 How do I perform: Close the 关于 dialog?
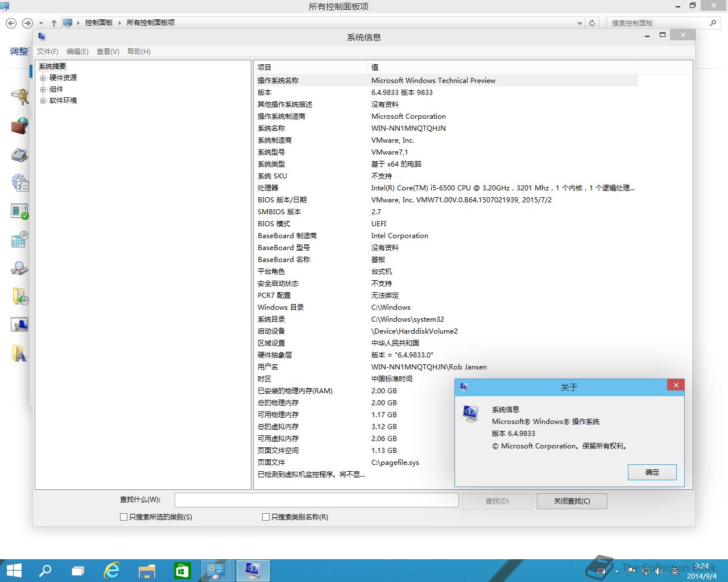(x=676, y=385)
